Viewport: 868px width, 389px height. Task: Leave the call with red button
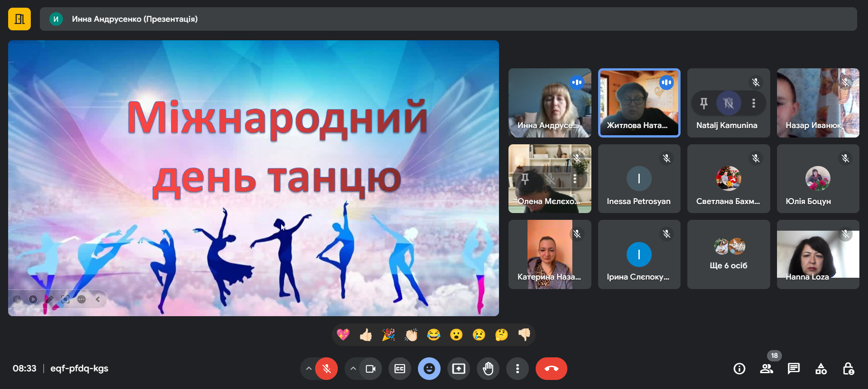(x=551, y=369)
